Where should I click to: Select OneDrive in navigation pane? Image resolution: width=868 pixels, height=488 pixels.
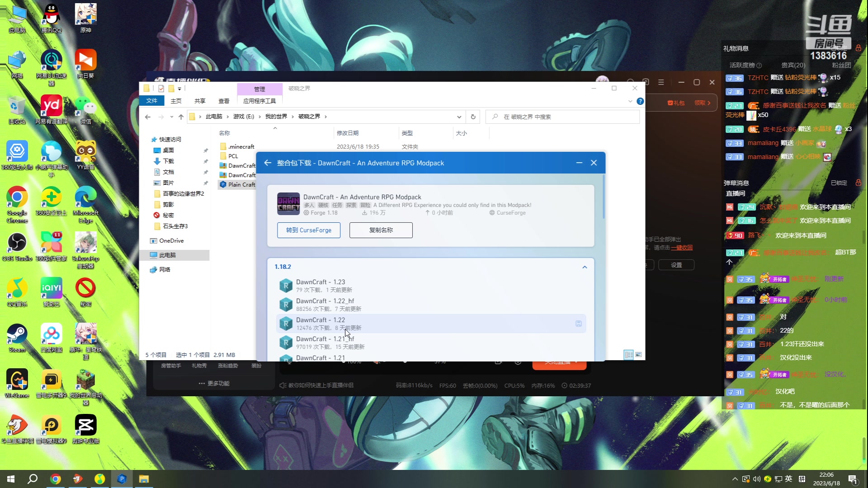click(171, 241)
